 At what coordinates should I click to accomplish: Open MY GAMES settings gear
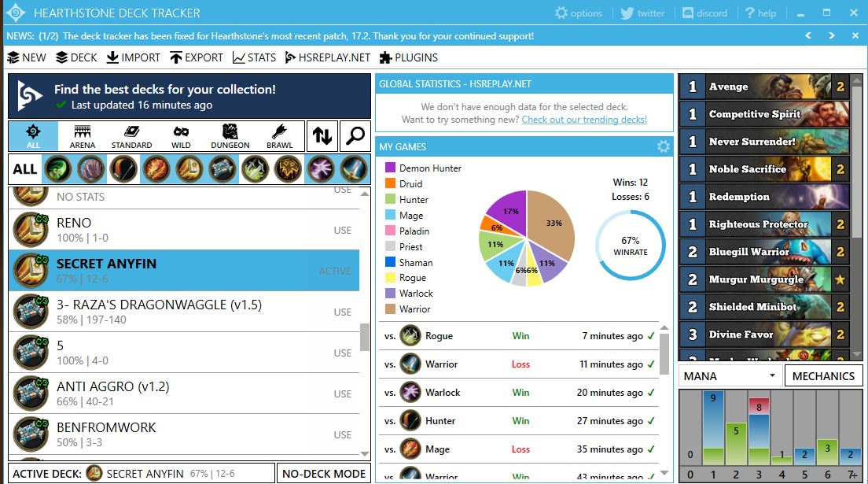pos(663,146)
